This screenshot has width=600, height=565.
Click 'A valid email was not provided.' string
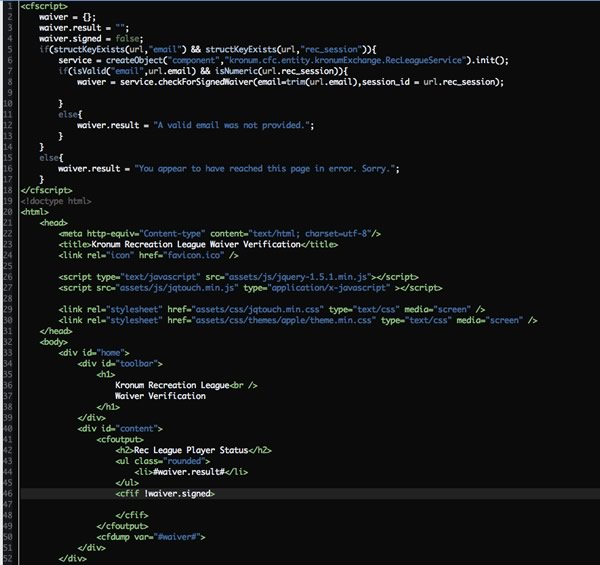click(x=231, y=125)
